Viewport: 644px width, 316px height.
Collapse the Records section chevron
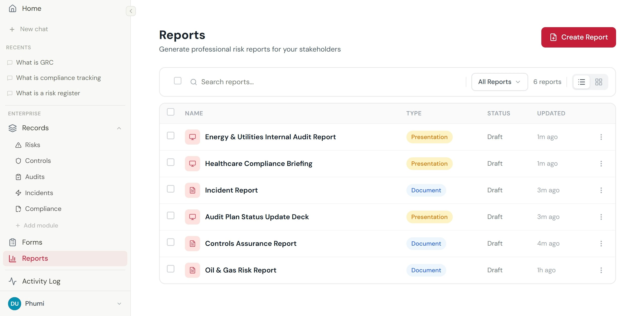point(119,128)
